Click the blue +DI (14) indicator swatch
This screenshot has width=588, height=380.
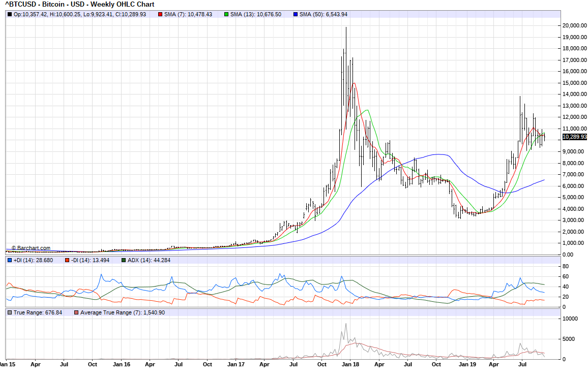10,261
